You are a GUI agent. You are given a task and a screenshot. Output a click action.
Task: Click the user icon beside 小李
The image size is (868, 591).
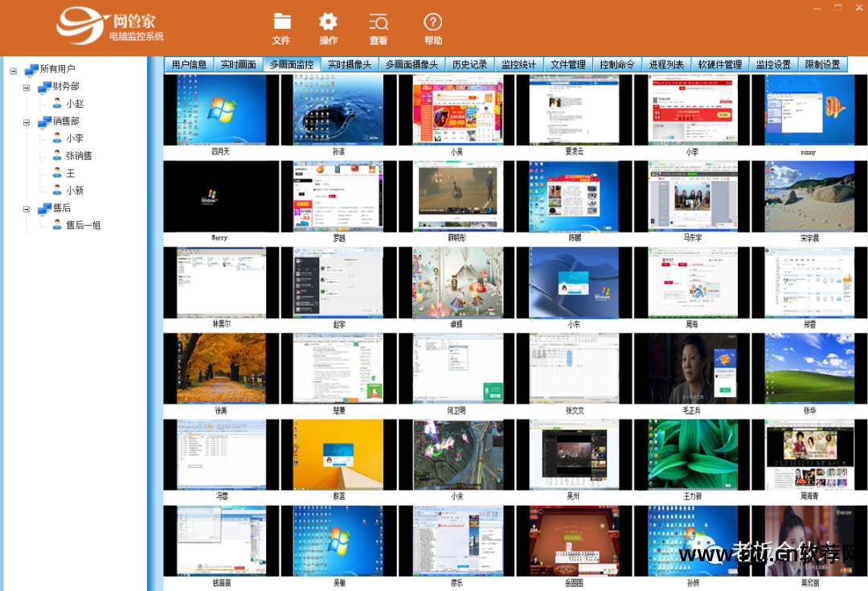[57, 137]
